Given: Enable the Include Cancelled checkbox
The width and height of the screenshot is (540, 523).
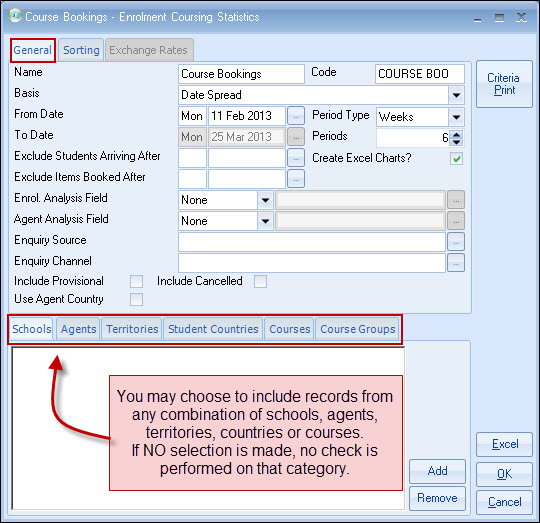Looking at the screenshot, I should [260, 281].
